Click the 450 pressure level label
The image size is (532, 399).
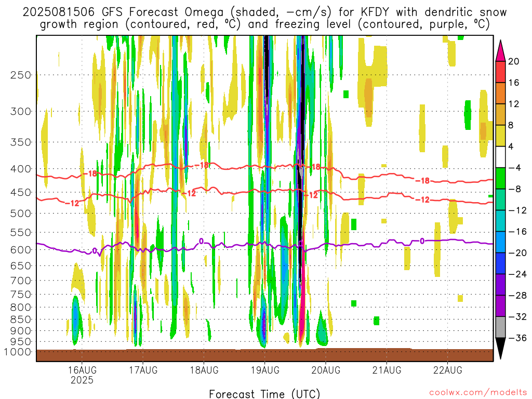[21, 192]
